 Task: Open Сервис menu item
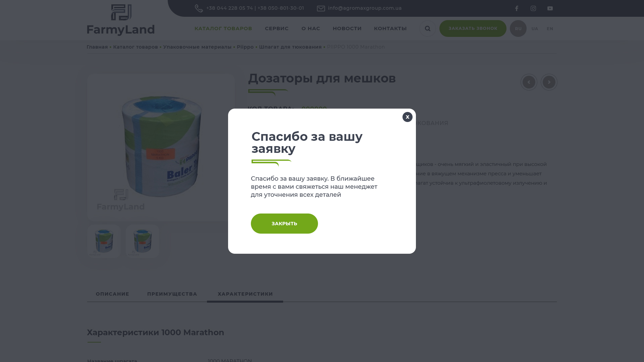coord(277,28)
